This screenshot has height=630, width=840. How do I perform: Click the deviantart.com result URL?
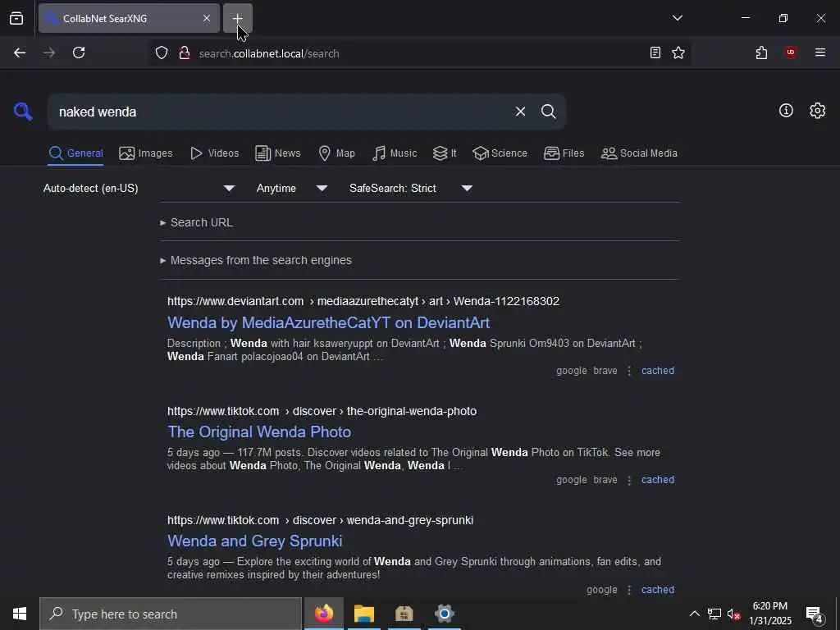pyautogui.click(x=363, y=301)
